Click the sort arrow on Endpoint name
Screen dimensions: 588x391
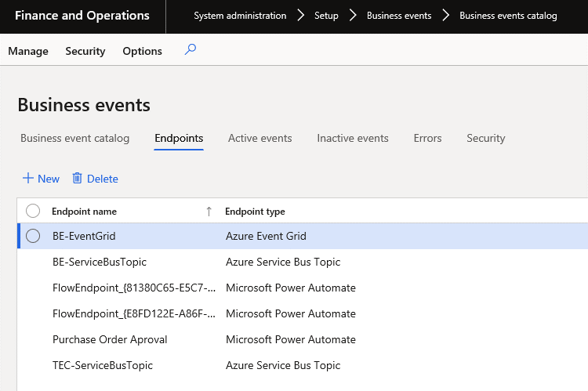(209, 212)
